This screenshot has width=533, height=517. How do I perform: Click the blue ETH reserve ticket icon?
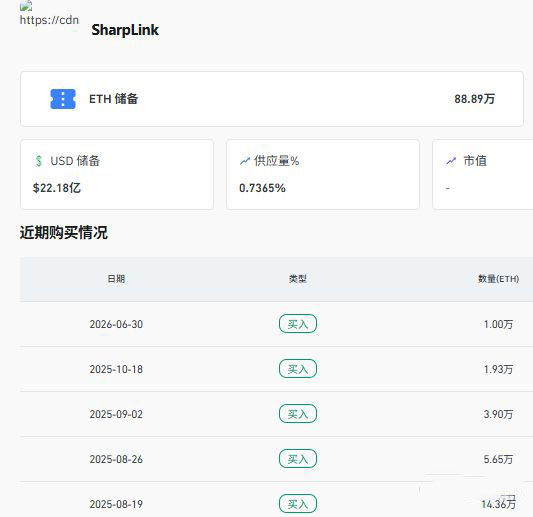(x=63, y=99)
